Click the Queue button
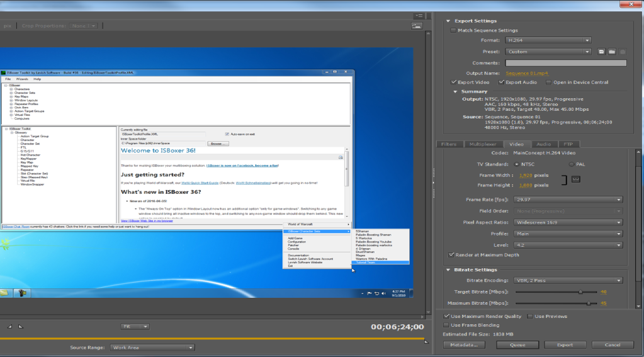This screenshot has width=644, height=357. (517, 345)
